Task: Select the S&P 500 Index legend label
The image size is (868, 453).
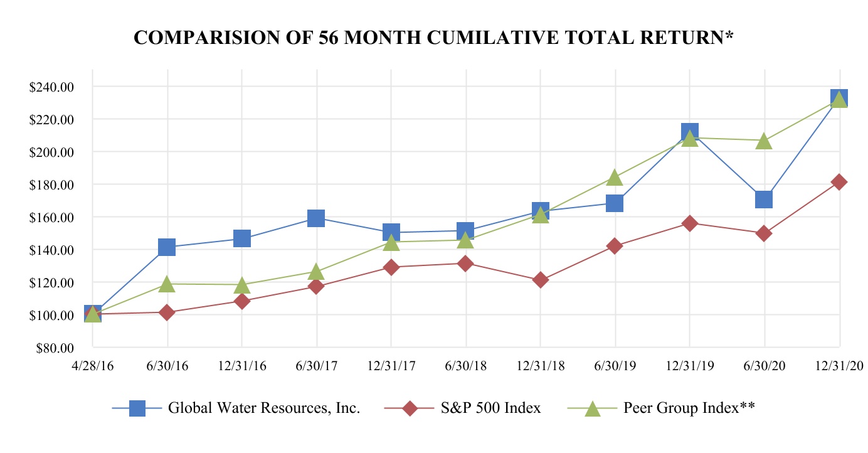Action: pos(490,408)
